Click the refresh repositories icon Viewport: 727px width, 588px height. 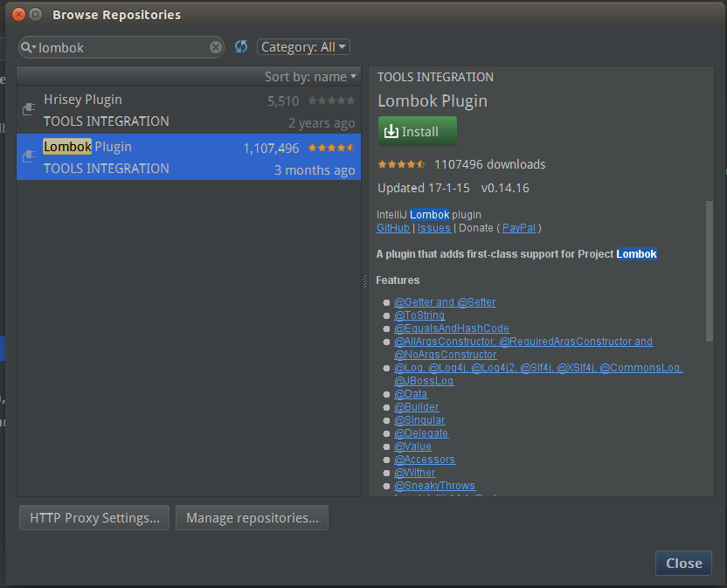pyautogui.click(x=241, y=46)
